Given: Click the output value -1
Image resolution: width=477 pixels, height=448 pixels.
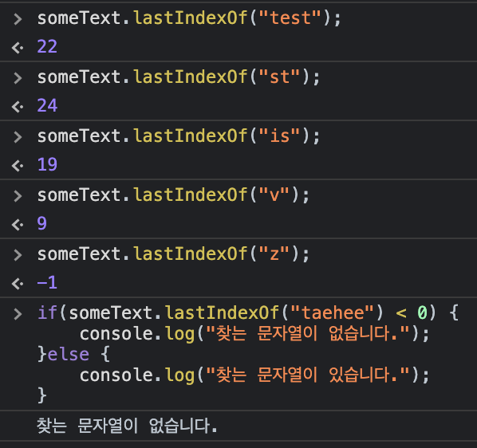Looking at the screenshot, I should (47, 283).
